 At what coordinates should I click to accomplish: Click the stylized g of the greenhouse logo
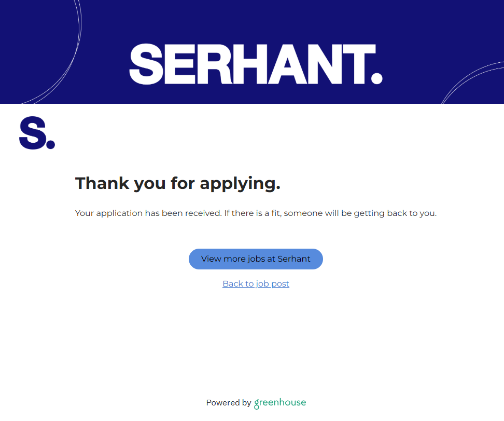[257, 404]
